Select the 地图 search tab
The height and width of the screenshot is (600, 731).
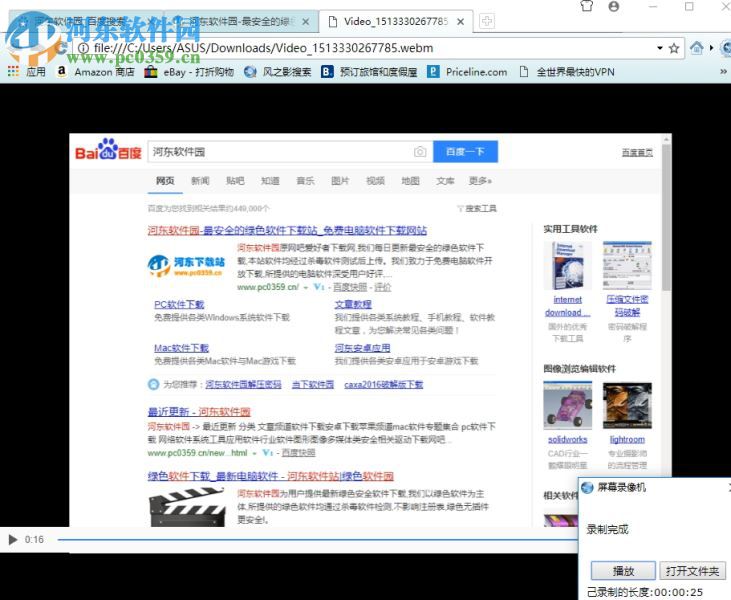[x=410, y=181]
